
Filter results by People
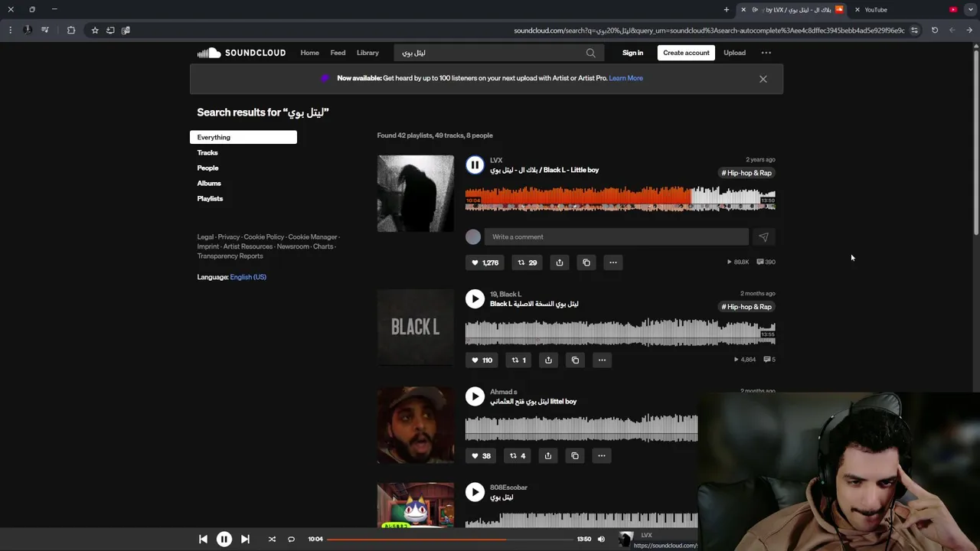pyautogui.click(x=207, y=168)
